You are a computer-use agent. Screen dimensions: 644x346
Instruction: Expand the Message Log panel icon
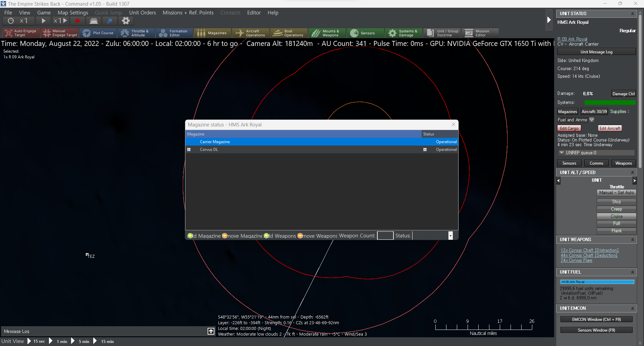coord(211,331)
